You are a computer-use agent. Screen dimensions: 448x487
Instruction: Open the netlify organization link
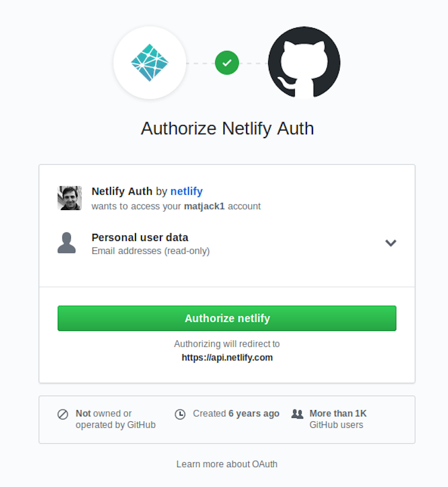tap(187, 191)
